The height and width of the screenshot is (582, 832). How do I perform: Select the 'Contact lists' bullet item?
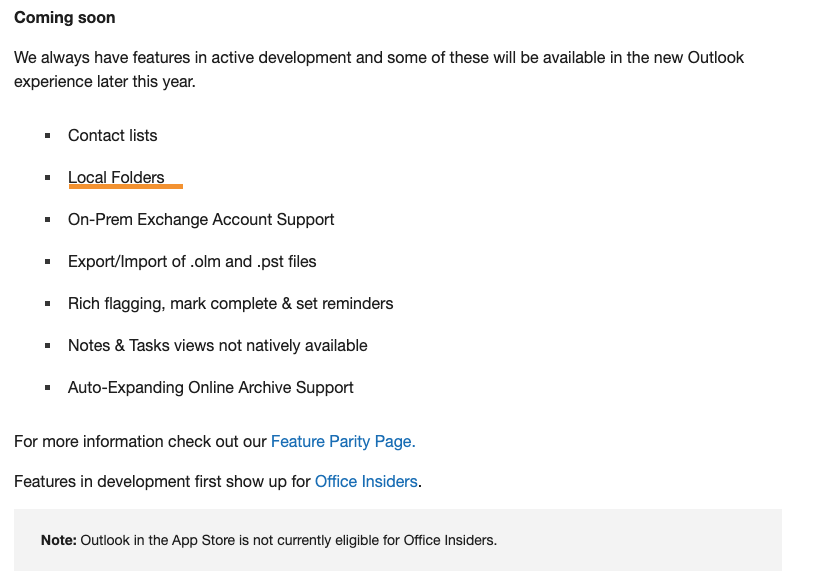click(x=112, y=135)
